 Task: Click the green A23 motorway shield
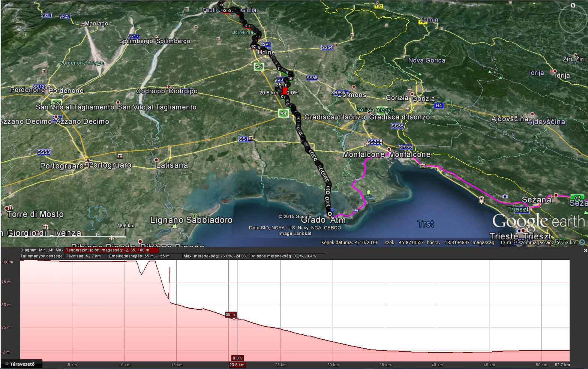(259, 66)
